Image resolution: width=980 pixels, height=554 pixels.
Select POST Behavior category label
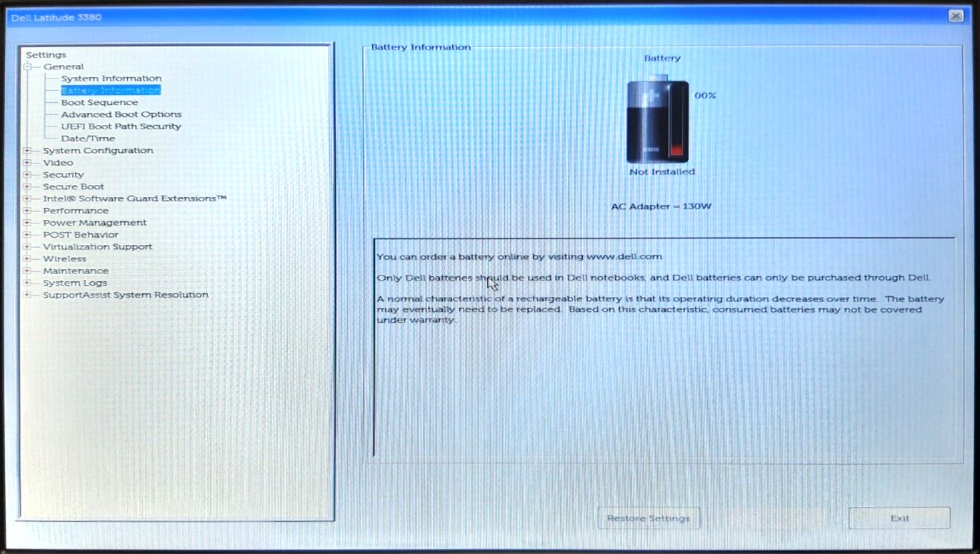coord(81,235)
